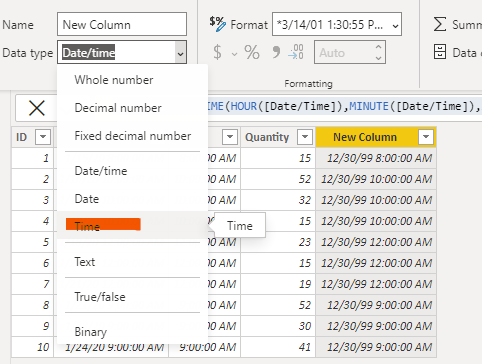Click the Format paintbrush icon
482x364 pixels.
(218, 24)
